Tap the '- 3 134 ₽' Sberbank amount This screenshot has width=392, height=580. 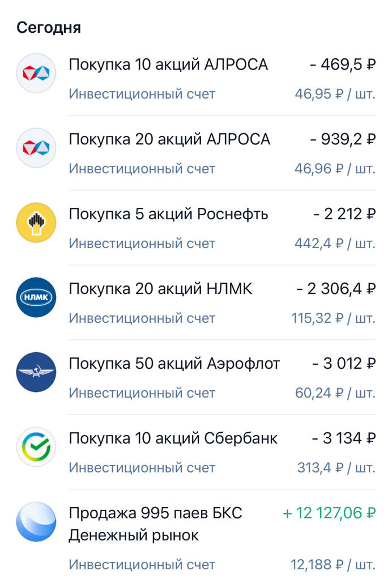(x=344, y=438)
